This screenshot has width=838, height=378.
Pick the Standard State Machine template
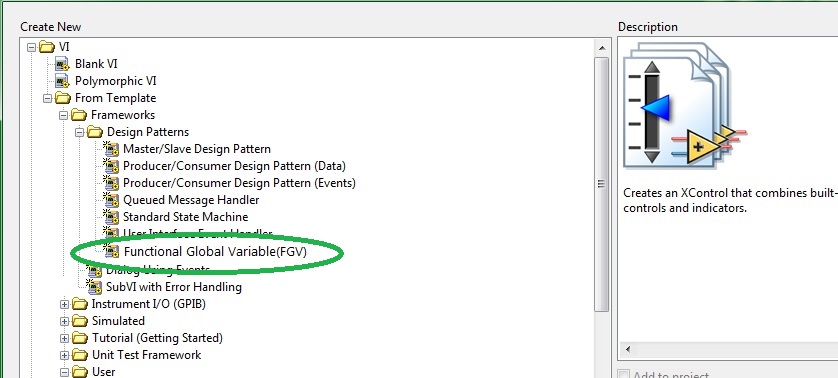(185, 217)
